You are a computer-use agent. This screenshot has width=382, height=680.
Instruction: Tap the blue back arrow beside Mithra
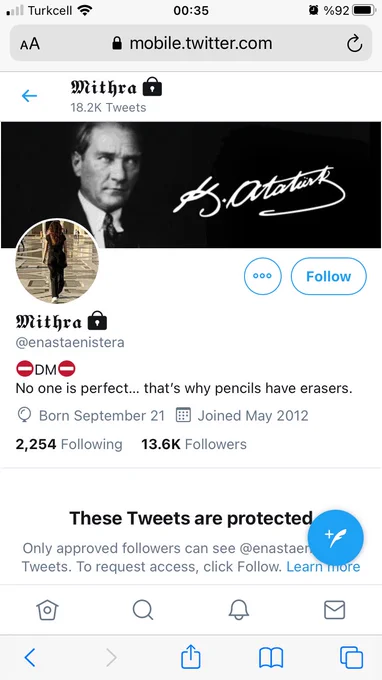click(29, 96)
